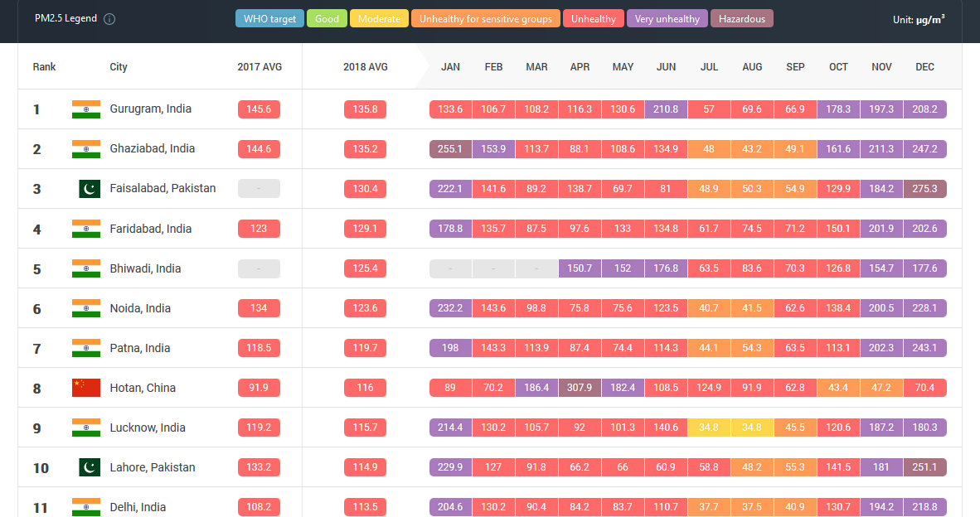Viewport: 980px width, 517px height.
Task: Click the PM2.5 Legend info icon
Action: coord(109,19)
